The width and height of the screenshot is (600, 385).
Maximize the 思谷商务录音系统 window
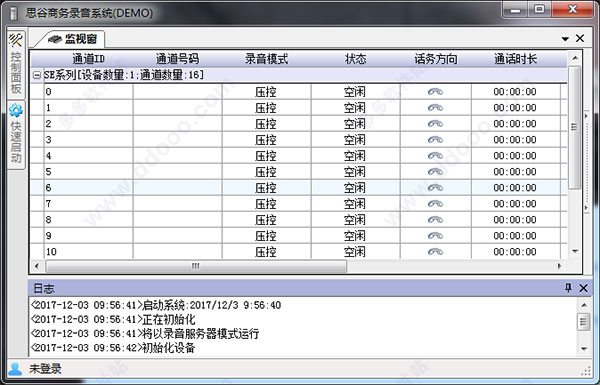540,9
